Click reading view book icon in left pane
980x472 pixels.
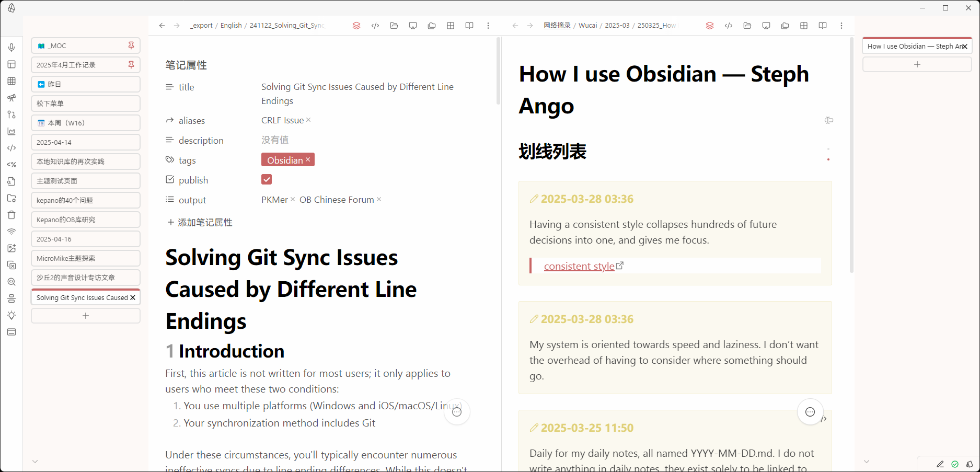469,26
